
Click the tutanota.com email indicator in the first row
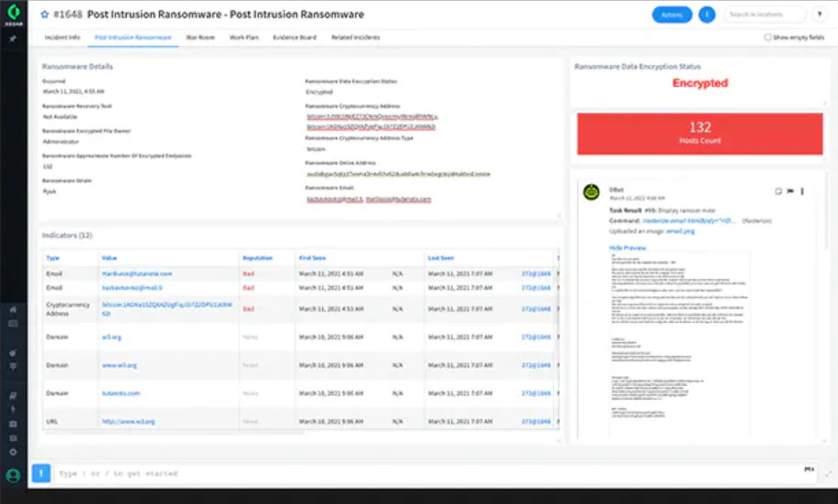pyautogui.click(x=137, y=273)
